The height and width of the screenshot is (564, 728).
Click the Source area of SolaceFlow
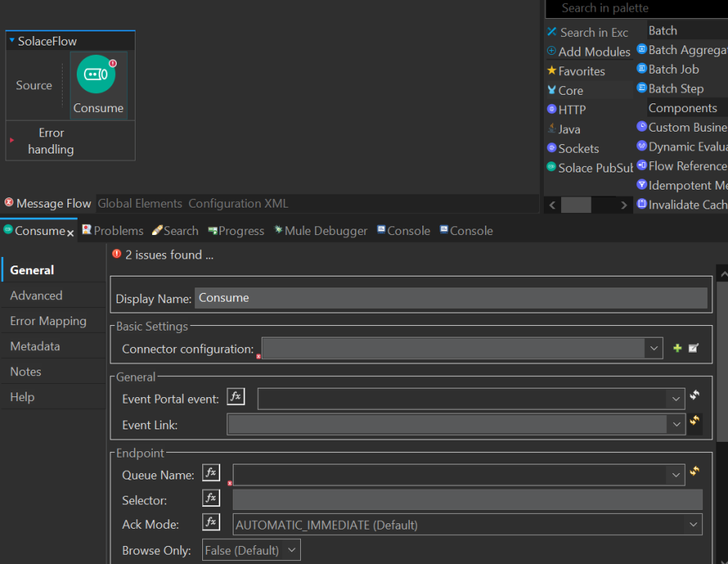tap(34, 85)
